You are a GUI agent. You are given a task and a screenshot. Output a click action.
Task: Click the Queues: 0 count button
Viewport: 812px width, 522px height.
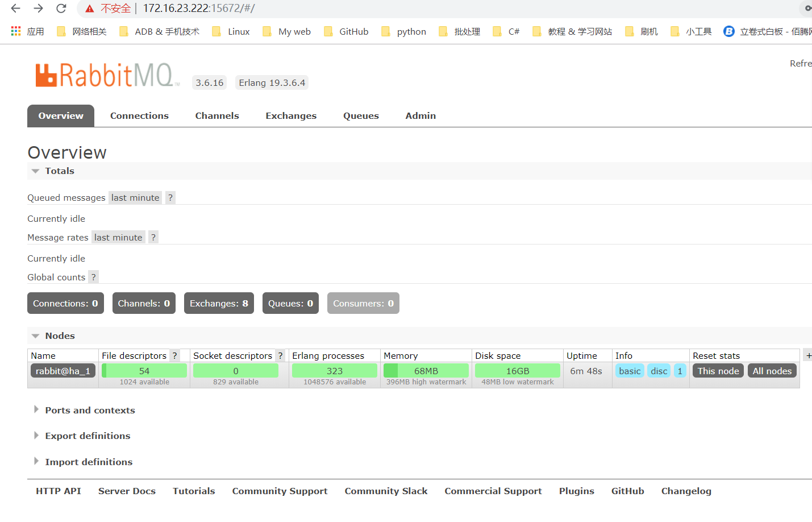(x=290, y=303)
